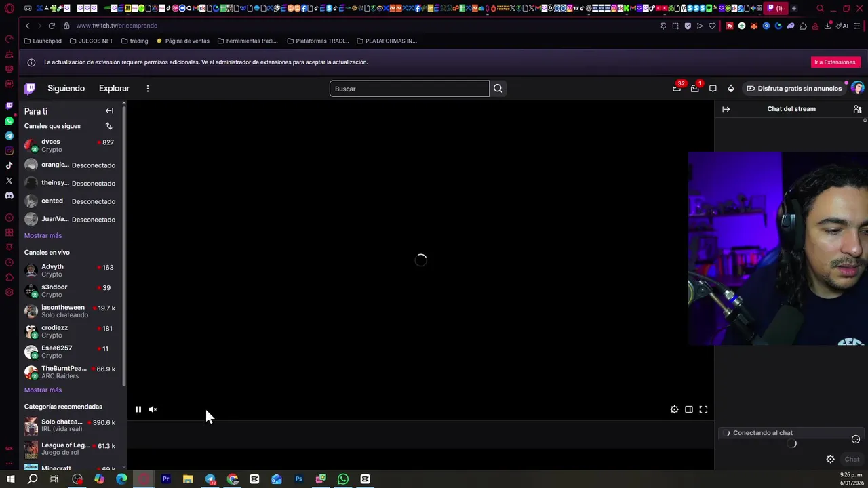
Task: Switch to Explorar tab
Action: click(x=114, y=89)
